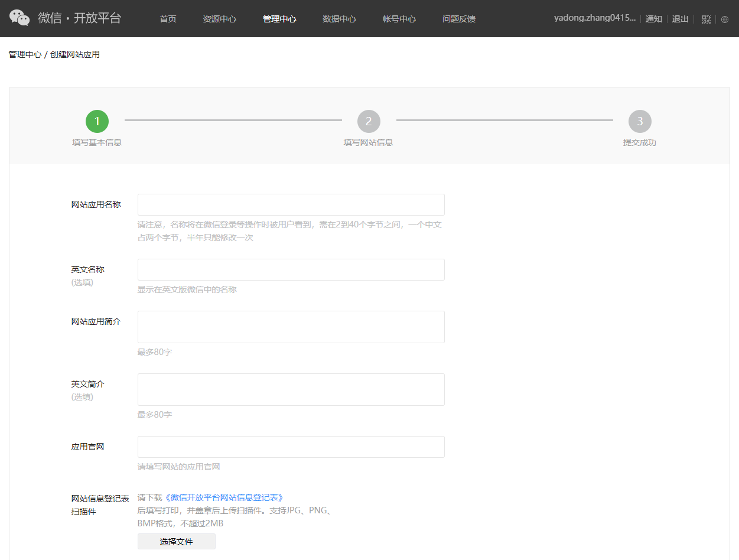Click into the 网站应用简介 text area
The width and height of the screenshot is (739, 560).
click(x=291, y=327)
